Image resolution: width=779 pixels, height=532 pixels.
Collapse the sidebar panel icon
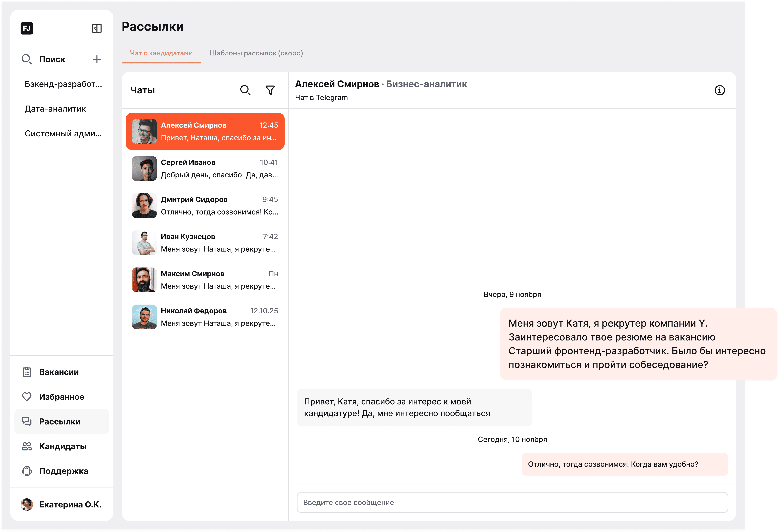[x=96, y=29]
